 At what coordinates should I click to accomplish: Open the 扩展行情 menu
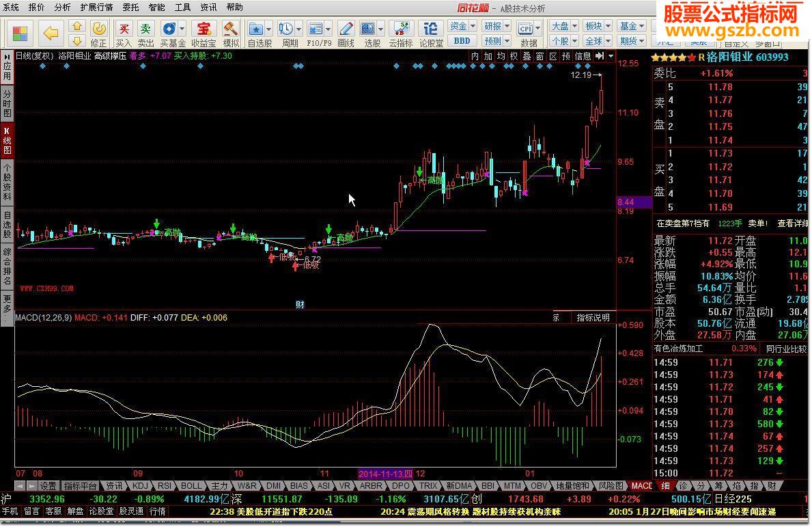coord(96,8)
